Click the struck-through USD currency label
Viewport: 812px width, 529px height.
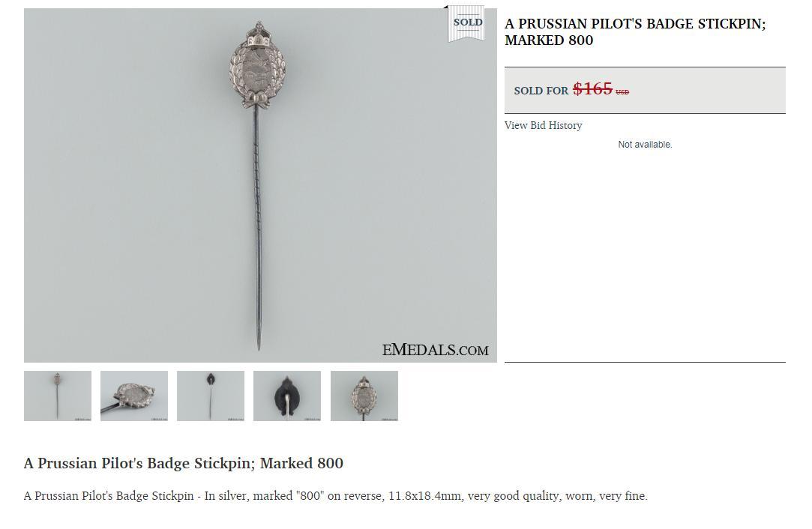pyautogui.click(x=622, y=92)
